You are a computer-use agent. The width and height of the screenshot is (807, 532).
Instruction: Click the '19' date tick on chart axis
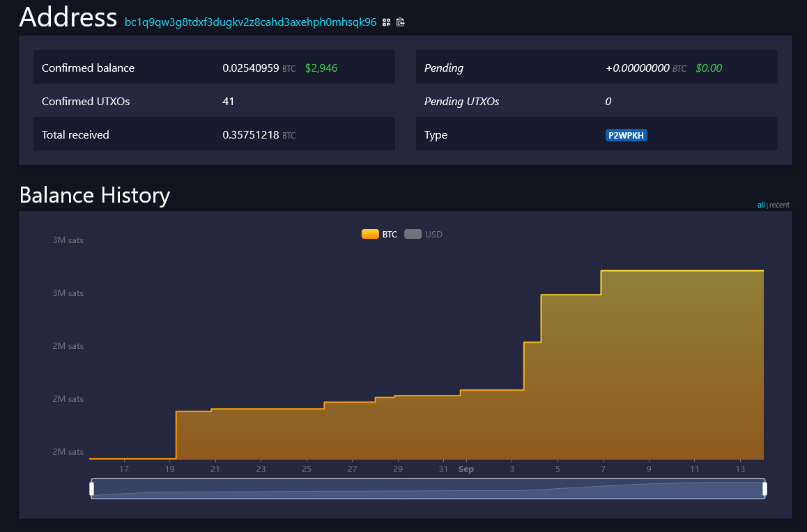pos(170,469)
